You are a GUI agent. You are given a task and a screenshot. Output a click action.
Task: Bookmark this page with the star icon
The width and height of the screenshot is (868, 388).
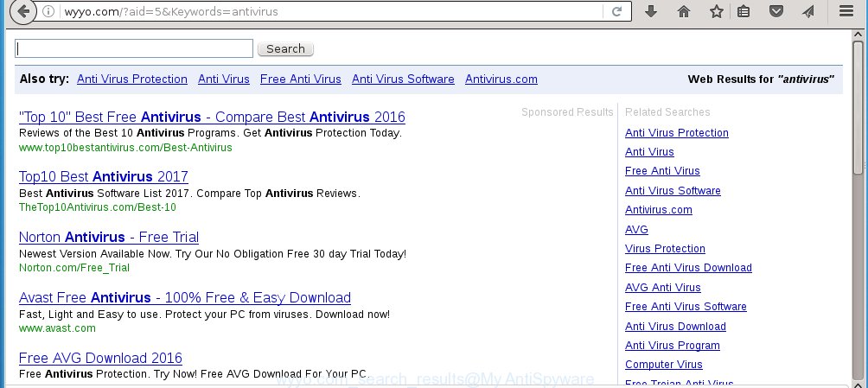coord(717,11)
